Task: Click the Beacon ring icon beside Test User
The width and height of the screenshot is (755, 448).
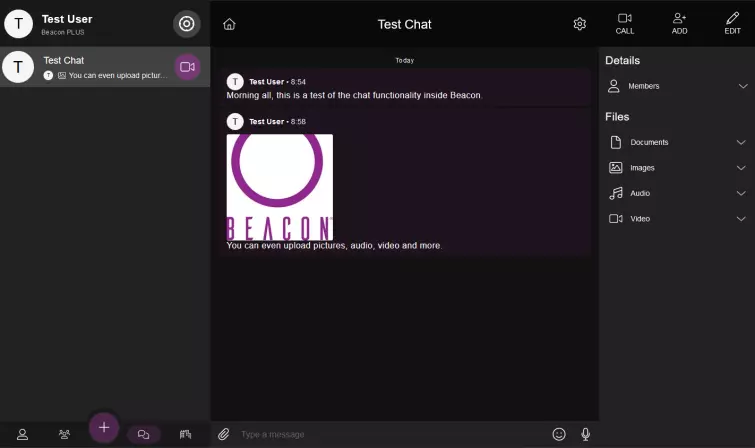Action: (187, 24)
